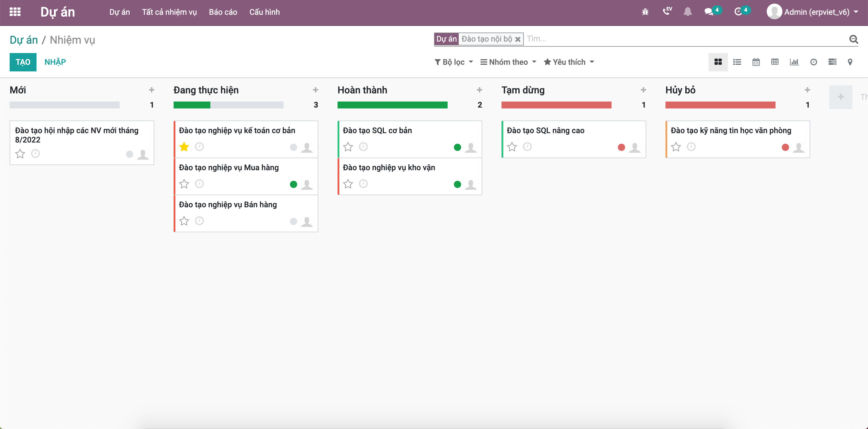Screen dimensions: 868x429
Task: Open activity clock on Đào tạo SQL nâng cao
Action: pyautogui.click(x=527, y=147)
